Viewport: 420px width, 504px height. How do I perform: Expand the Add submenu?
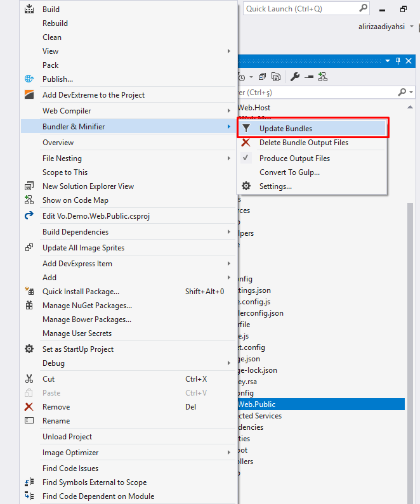[229, 278]
